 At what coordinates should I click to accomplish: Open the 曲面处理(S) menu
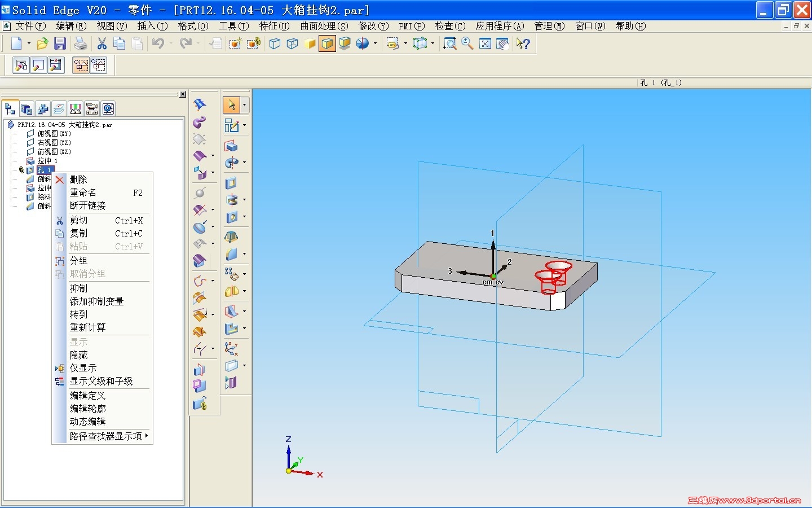(324, 26)
